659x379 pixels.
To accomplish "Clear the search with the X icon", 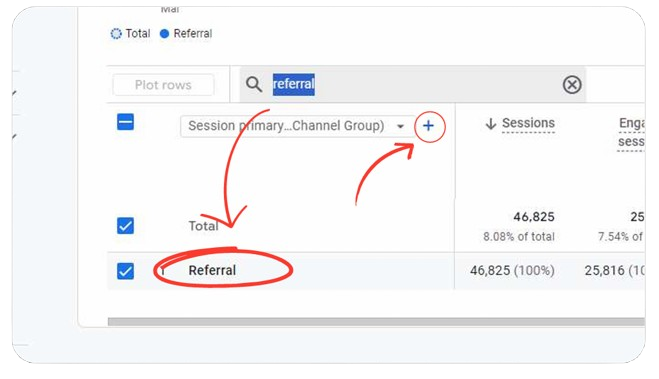I will point(572,84).
